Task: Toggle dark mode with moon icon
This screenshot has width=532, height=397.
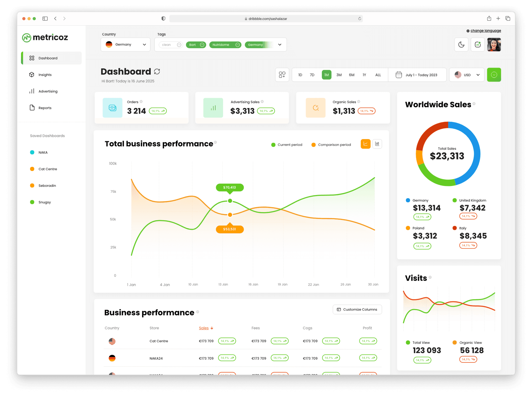Action: 461,45
